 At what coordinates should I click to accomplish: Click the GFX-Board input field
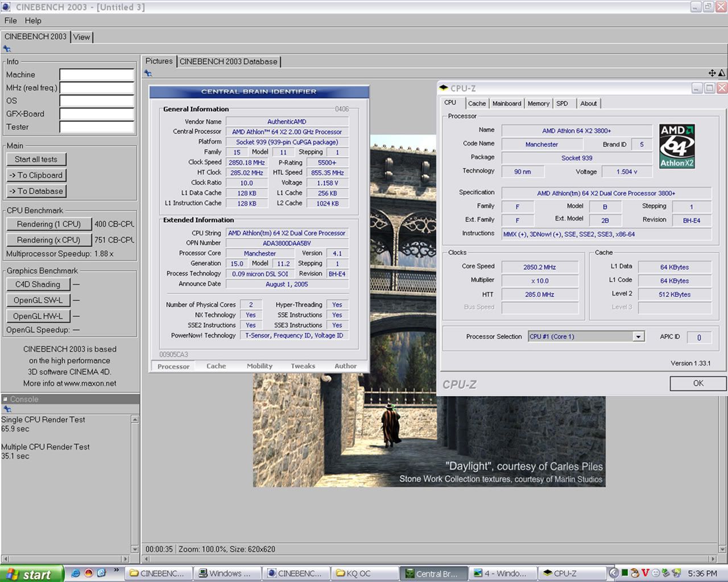tap(97, 114)
